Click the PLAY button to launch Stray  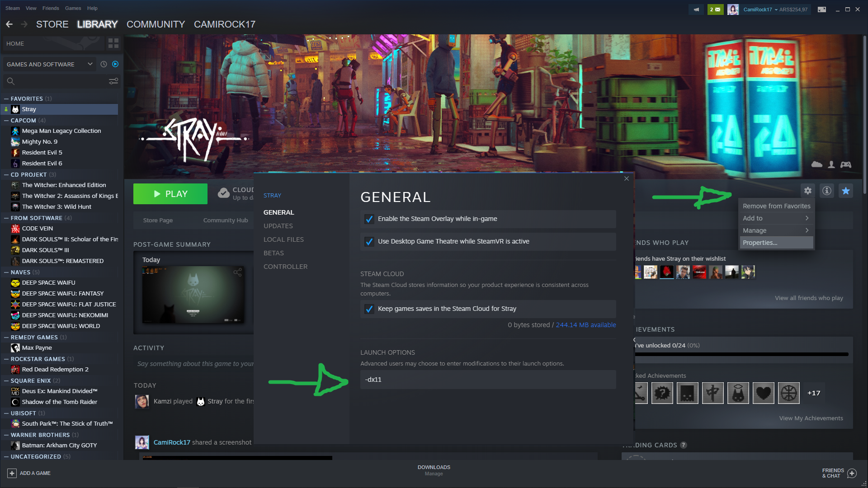click(x=170, y=194)
